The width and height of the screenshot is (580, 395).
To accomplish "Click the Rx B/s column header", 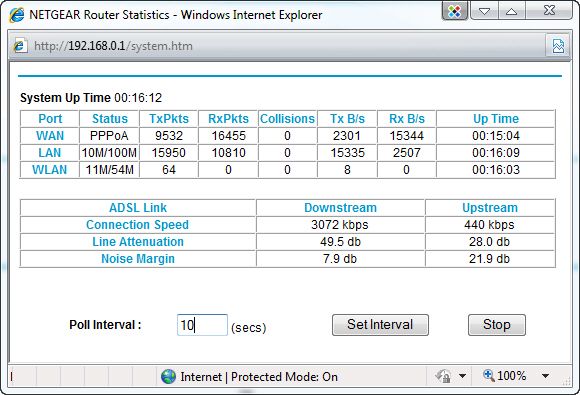I will 407,119.
